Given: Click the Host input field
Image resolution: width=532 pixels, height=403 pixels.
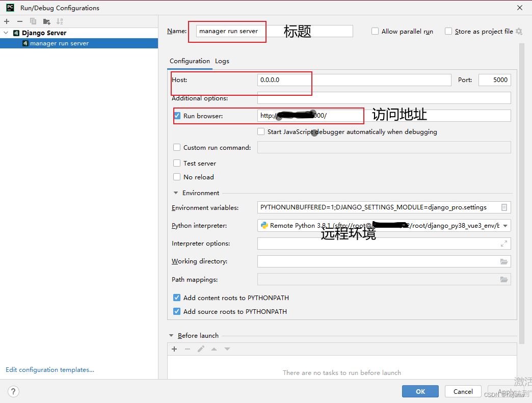Looking at the screenshot, I should 354,80.
